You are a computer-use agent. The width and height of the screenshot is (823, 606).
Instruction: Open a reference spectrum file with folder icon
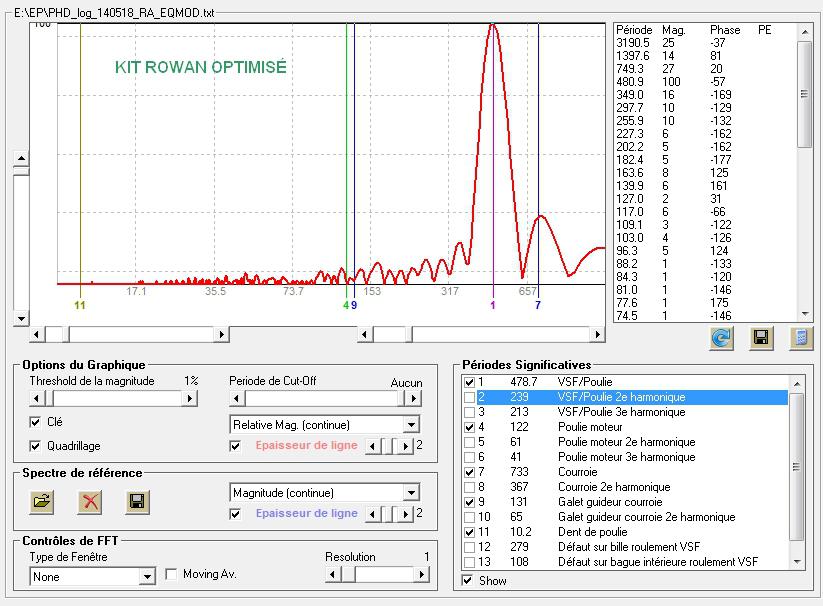41,502
